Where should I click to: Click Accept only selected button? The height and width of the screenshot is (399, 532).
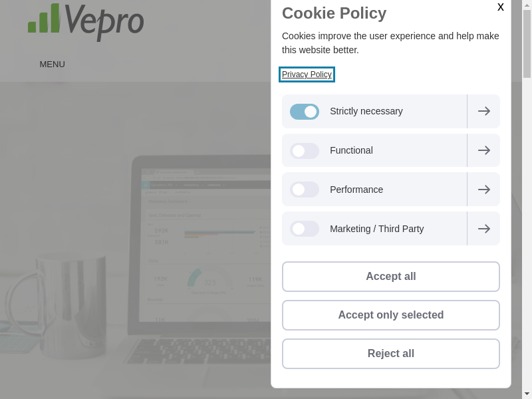[x=391, y=315]
